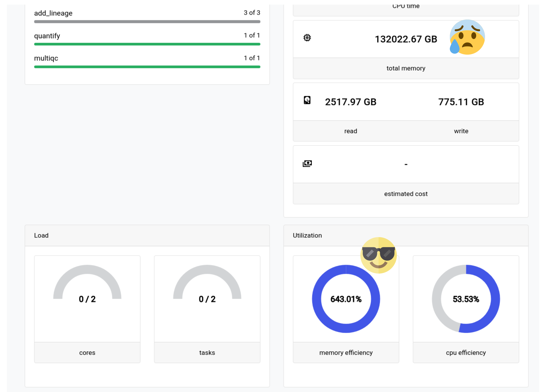Click the 2517.97 GB read value
Screen dimensions: 549x392
(350, 102)
